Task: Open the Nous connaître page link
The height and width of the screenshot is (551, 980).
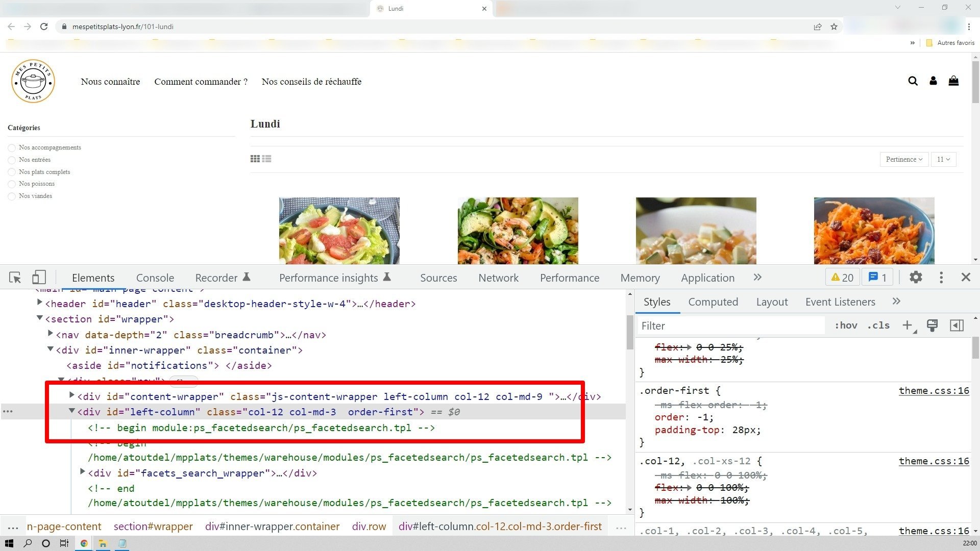Action: (110, 82)
